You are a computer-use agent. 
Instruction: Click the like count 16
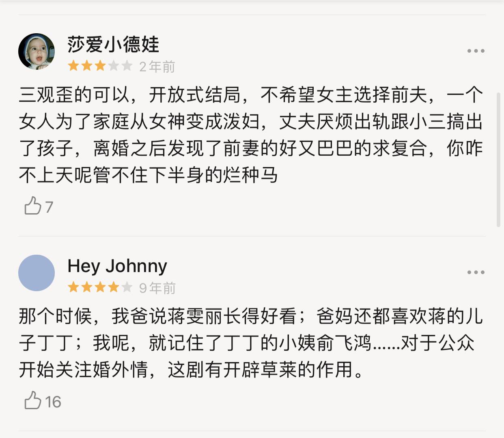(53, 402)
